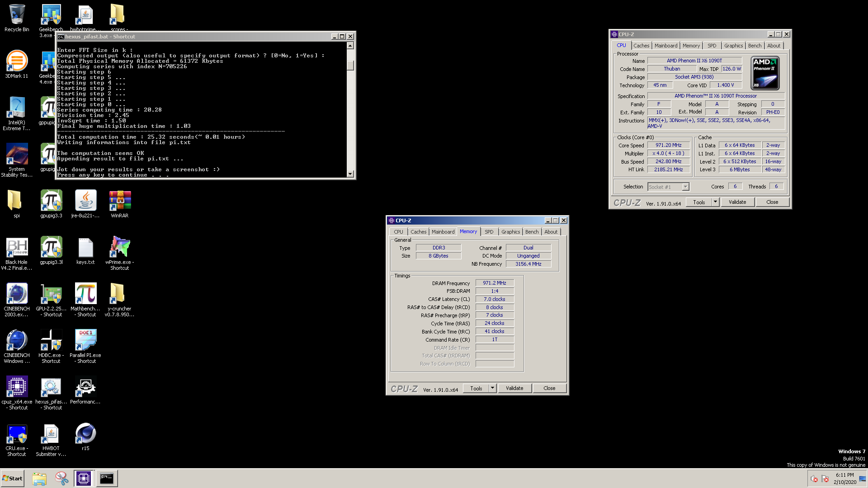Click Validate in Memory tab window

514,388
